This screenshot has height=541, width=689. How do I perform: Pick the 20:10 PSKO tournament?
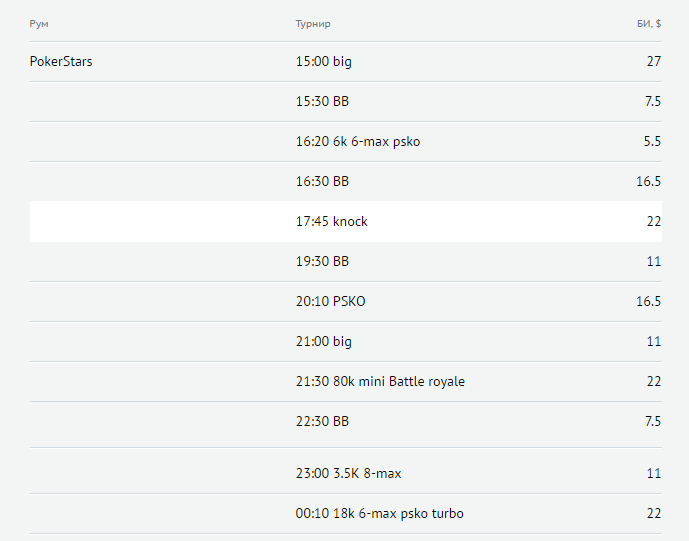pos(331,302)
